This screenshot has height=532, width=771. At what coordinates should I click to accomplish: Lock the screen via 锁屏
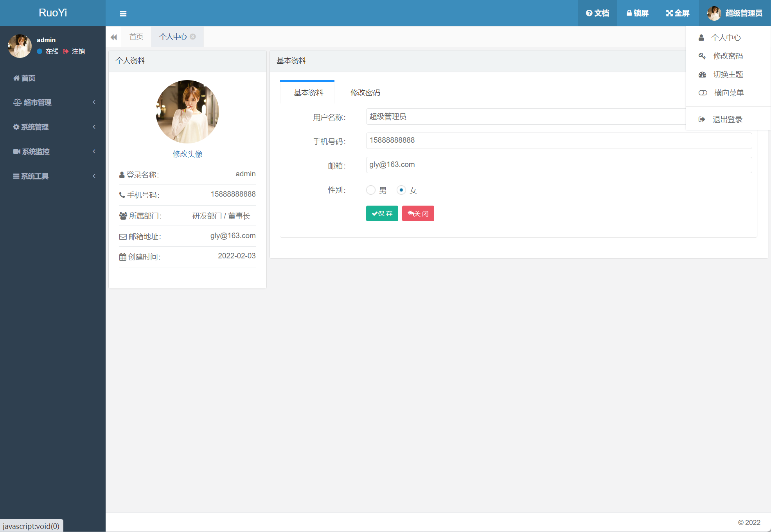pos(637,13)
